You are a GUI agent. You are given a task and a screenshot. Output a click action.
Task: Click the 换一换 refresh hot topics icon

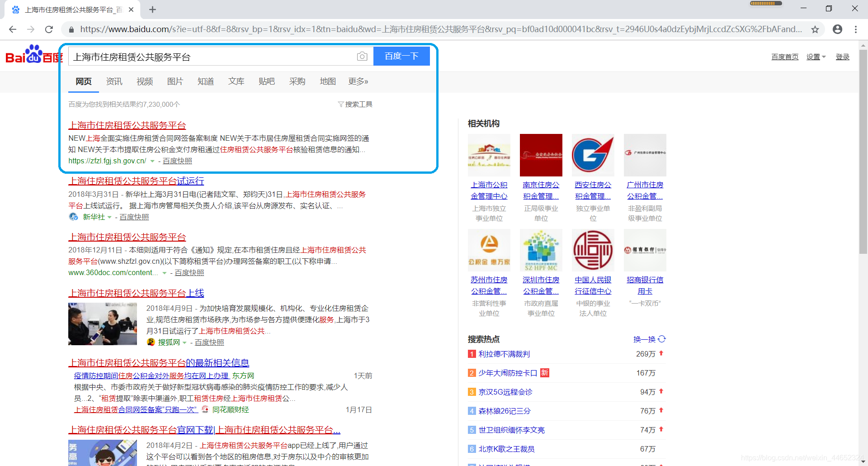click(662, 339)
